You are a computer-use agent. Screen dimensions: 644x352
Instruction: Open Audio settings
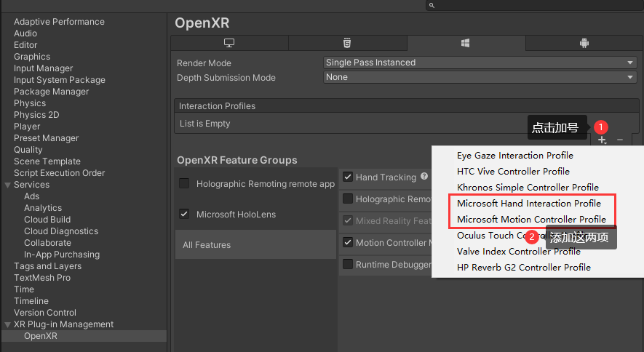(25, 33)
